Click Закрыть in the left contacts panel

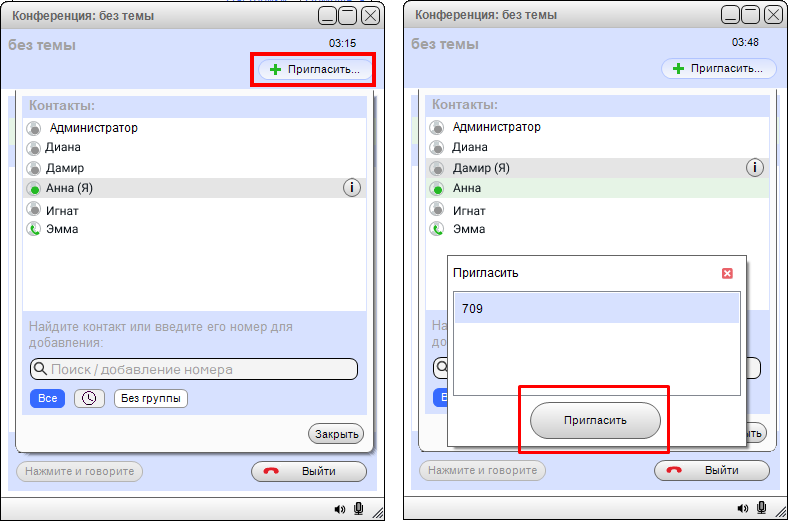pyautogui.click(x=335, y=434)
